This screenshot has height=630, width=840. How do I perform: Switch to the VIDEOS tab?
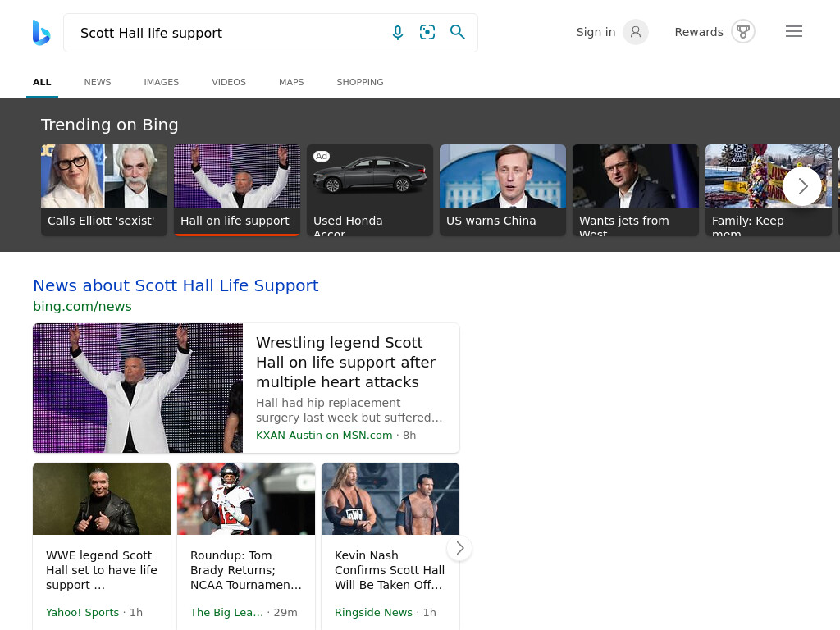229,82
